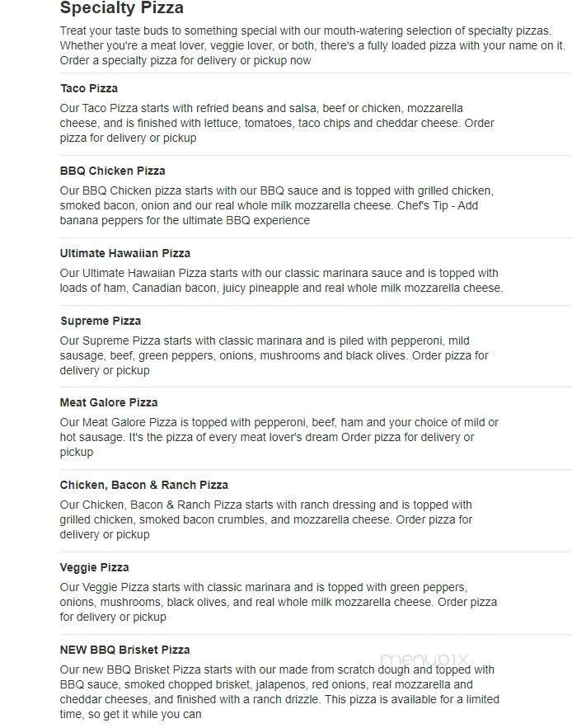Select the Meat Galore Pizza description paragraph
Image resolution: width=572 pixels, height=728 pixels.
pyautogui.click(x=279, y=437)
